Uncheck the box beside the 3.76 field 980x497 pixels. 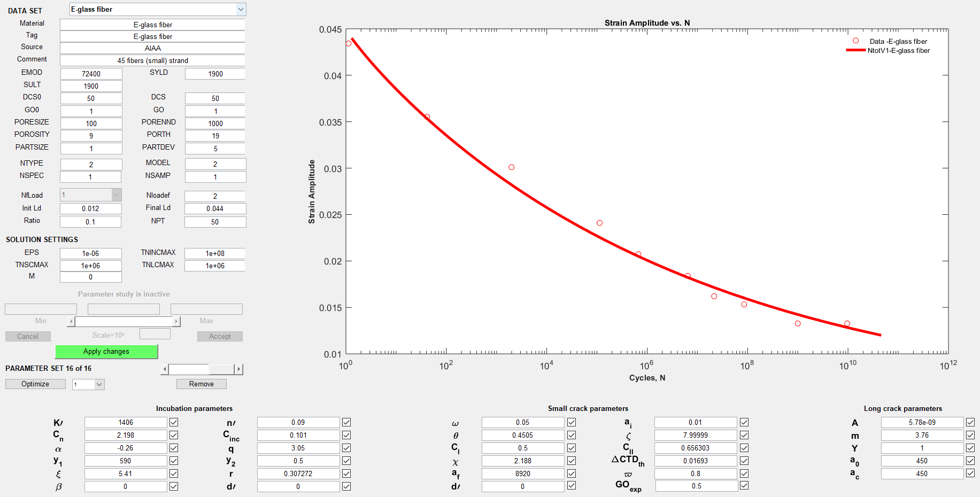click(x=970, y=435)
